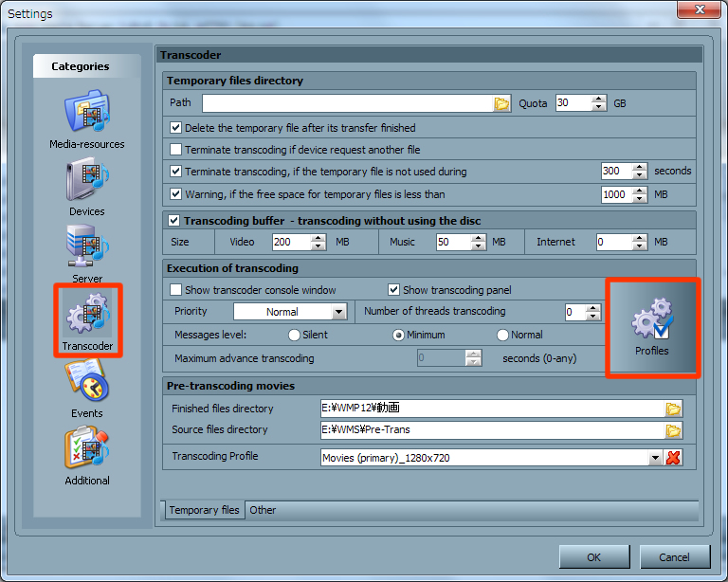
Task: Edit the Internet buffer size field
Action: (x=614, y=242)
